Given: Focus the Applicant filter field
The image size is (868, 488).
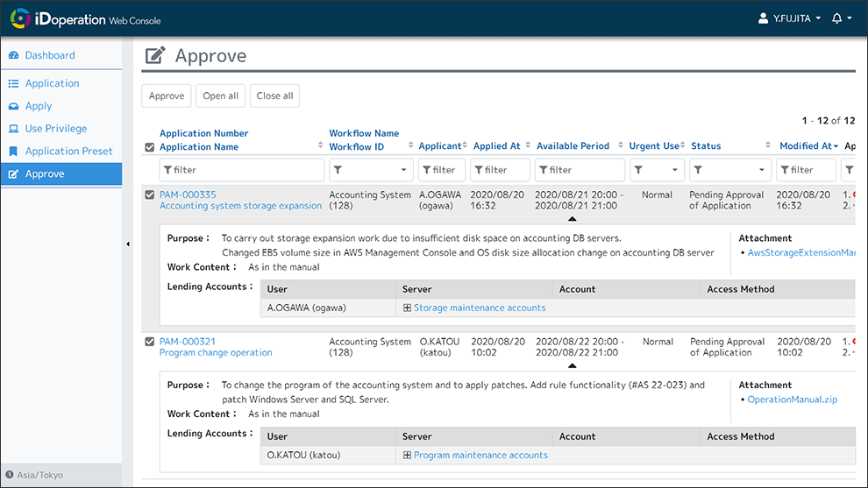Looking at the screenshot, I should click(442, 170).
